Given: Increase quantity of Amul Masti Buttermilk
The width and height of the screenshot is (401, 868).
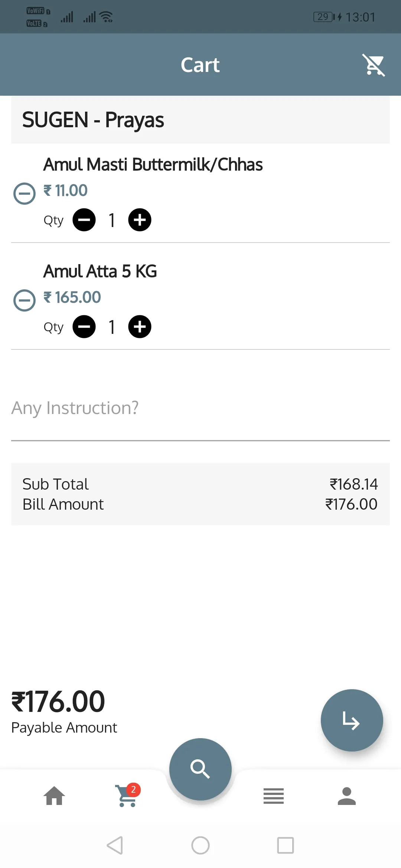Looking at the screenshot, I should pos(140,220).
